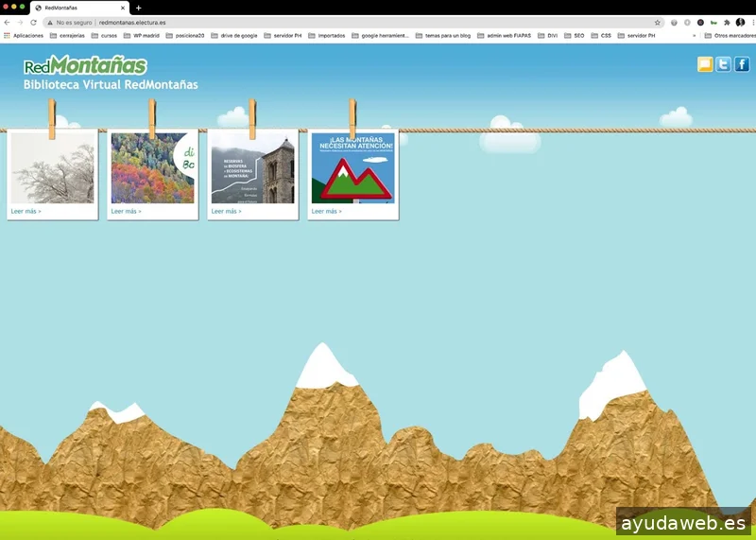
Task: Open the 'SEO' bookmark bar item
Action: (x=574, y=35)
